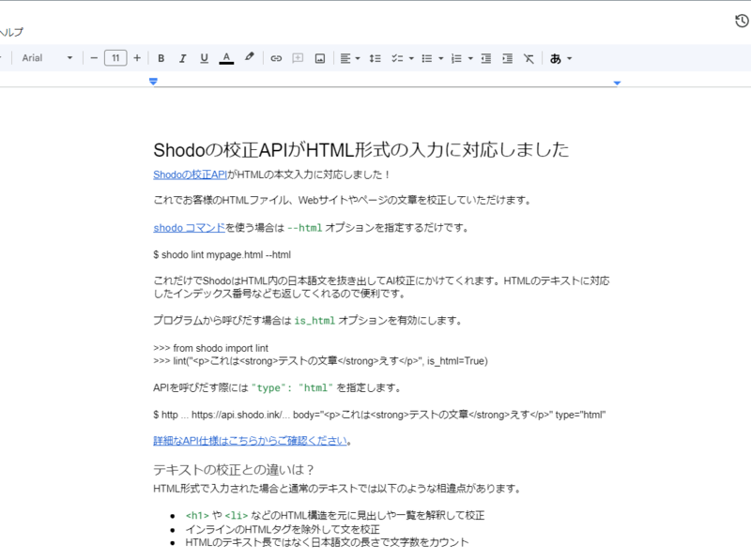Screen dimensions: 751x560
Task: Decrease indent of the paragraph
Action: point(485,58)
